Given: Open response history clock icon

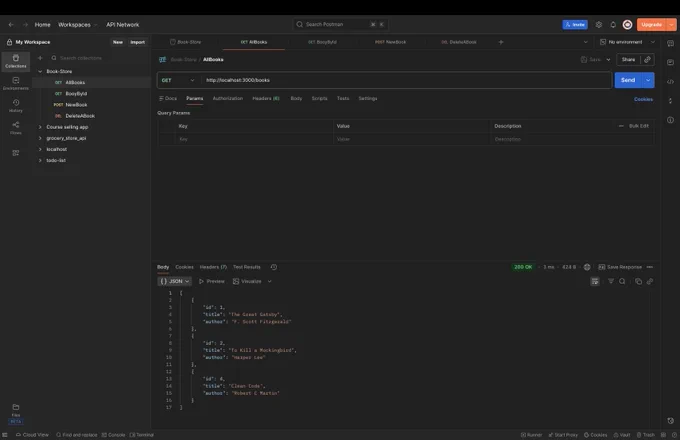Looking at the screenshot, I should pyautogui.click(x=274, y=267).
